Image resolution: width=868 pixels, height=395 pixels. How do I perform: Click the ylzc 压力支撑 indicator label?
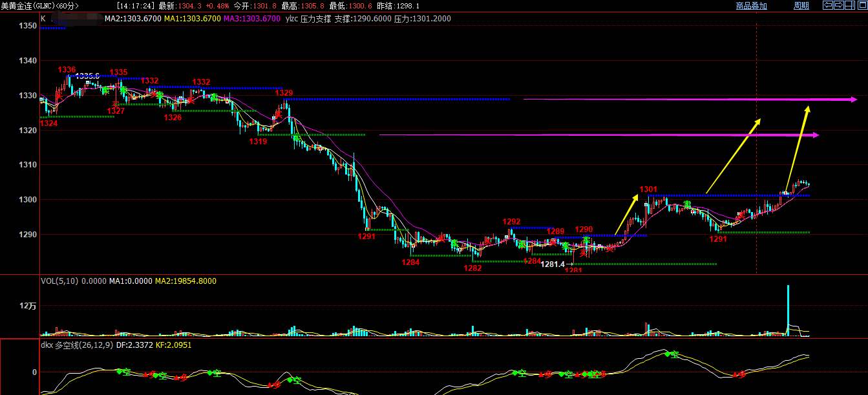point(308,19)
